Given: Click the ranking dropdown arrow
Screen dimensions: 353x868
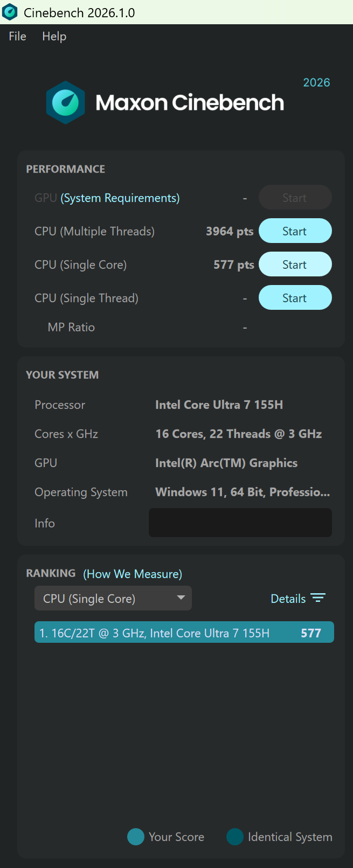Looking at the screenshot, I should coord(181,598).
